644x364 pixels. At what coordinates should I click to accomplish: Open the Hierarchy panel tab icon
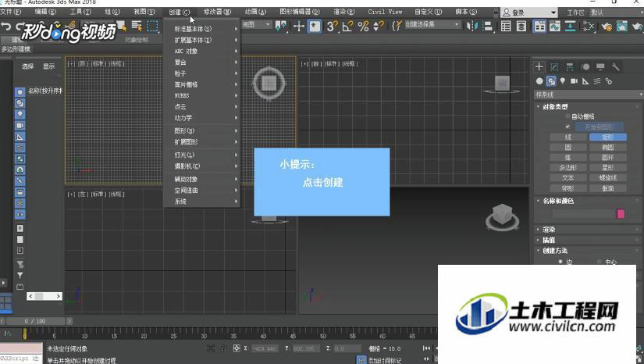click(x=570, y=66)
